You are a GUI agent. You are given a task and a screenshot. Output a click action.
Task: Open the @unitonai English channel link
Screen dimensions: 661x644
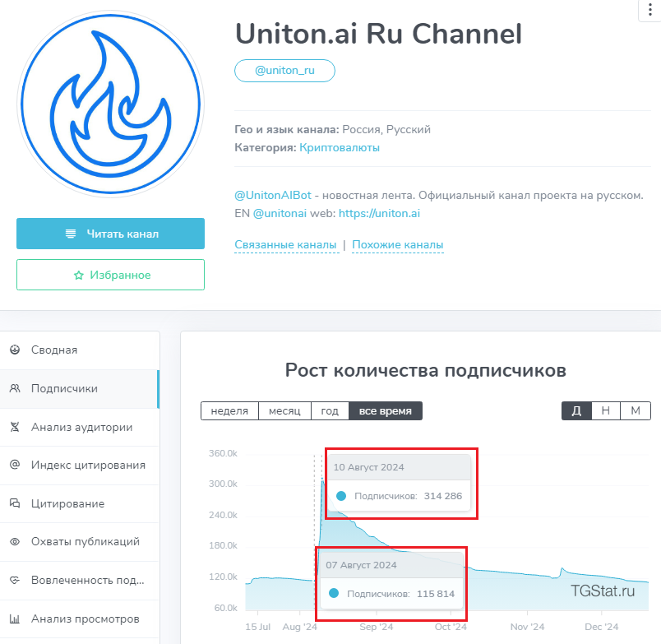280,213
